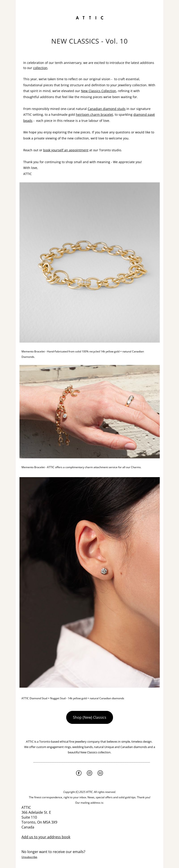
Task: Open the bracelet on wrist photo
Action: tap(89, 411)
